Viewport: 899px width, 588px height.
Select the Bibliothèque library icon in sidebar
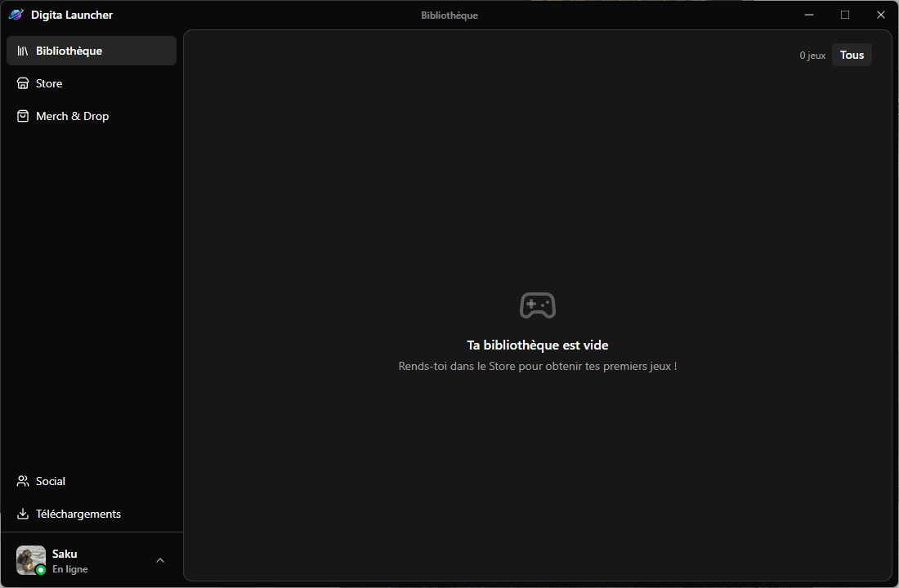[22, 50]
